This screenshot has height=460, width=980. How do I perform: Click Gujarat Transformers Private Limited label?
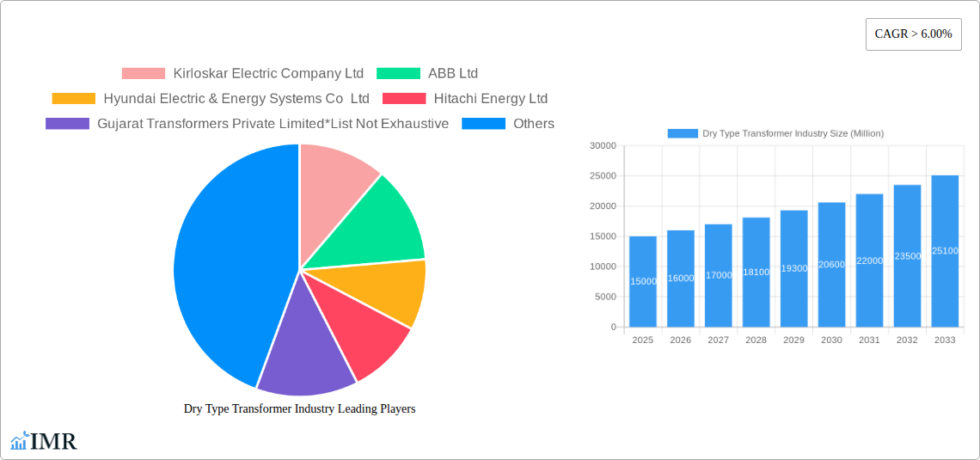[x=273, y=123]
